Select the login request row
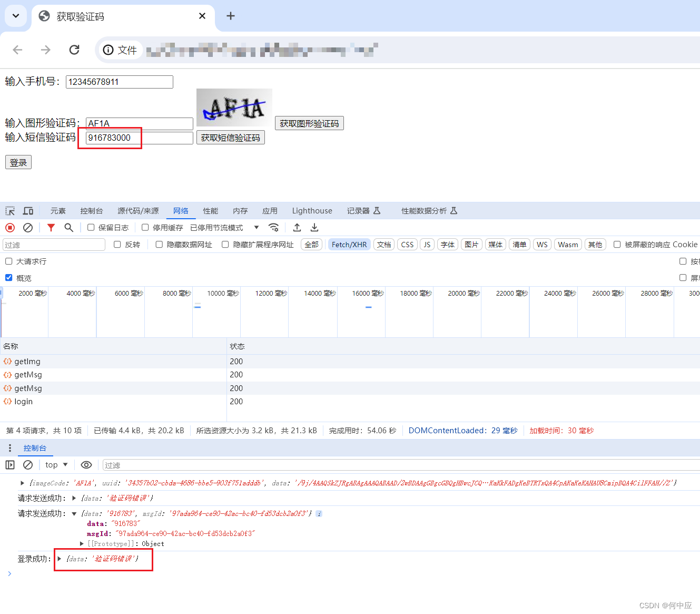700x614 pixels. (x=350, y=402)
